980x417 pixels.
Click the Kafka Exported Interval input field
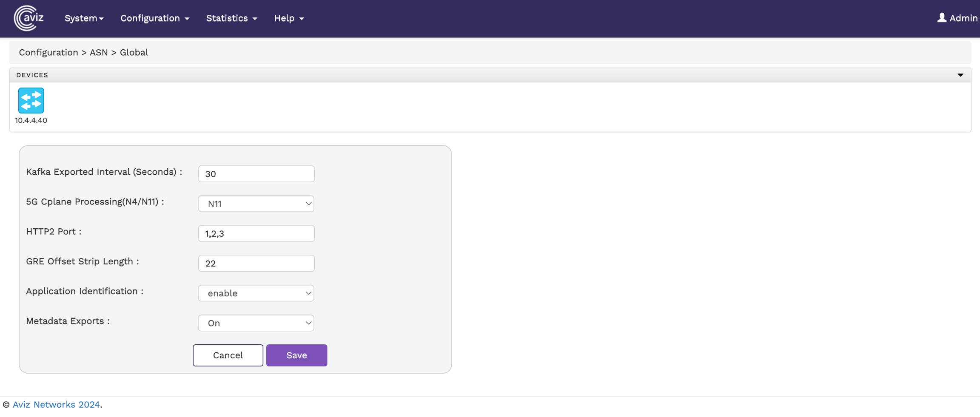tap(256, 174)
